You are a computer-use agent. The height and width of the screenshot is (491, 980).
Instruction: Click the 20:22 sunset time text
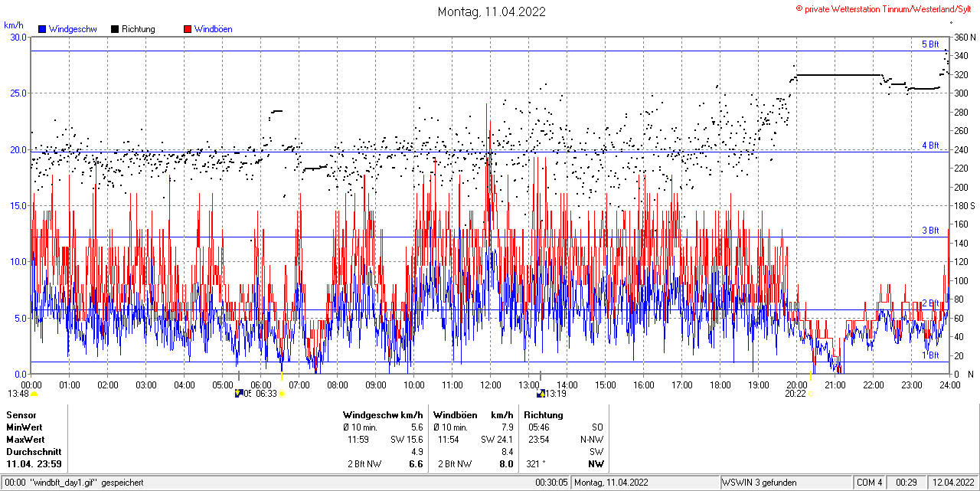(795, 394)
